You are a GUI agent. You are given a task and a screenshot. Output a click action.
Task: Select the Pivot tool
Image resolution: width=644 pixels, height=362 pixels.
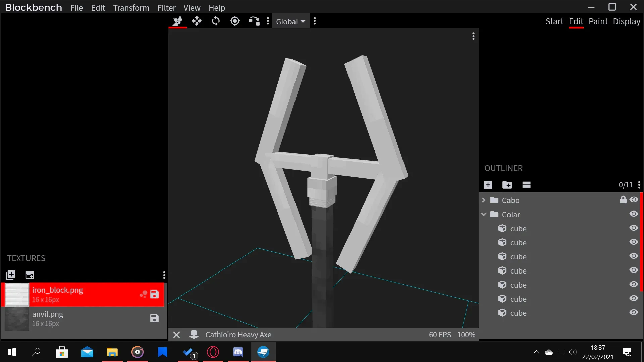coord(235,21)
